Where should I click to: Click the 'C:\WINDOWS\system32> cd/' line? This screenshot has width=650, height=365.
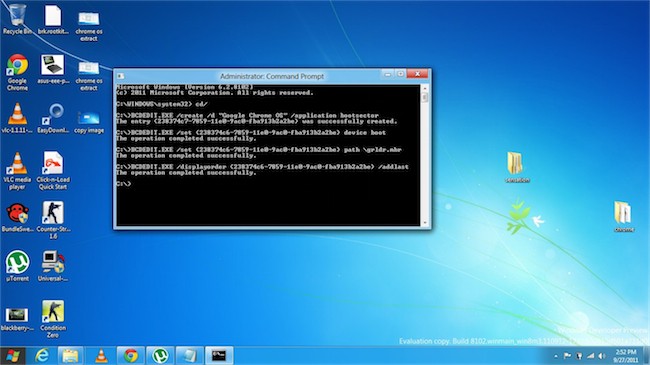pos(162,104)
